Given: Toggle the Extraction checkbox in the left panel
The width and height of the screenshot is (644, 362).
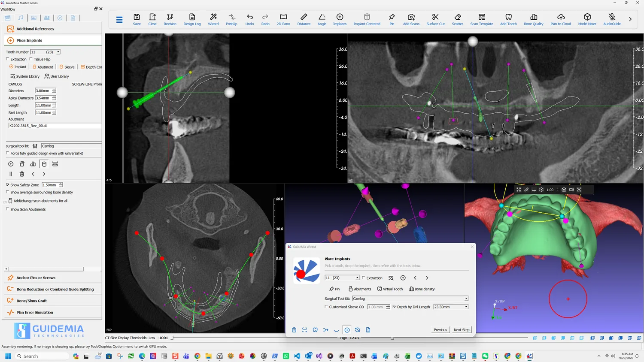Looking at the screenshot, I should (x=7, y=59).
